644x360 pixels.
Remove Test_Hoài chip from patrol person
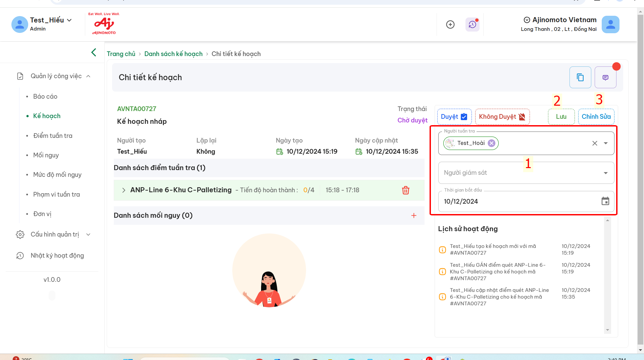(x=491, y=143)
